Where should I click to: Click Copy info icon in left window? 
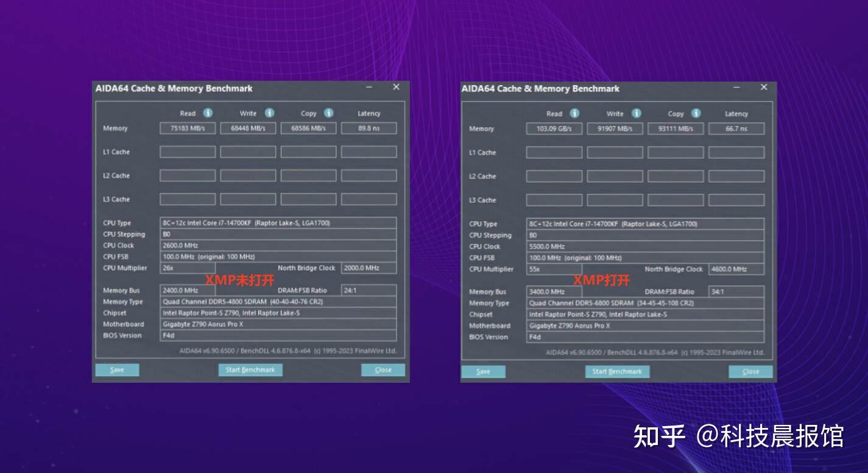tap(328, 113)
